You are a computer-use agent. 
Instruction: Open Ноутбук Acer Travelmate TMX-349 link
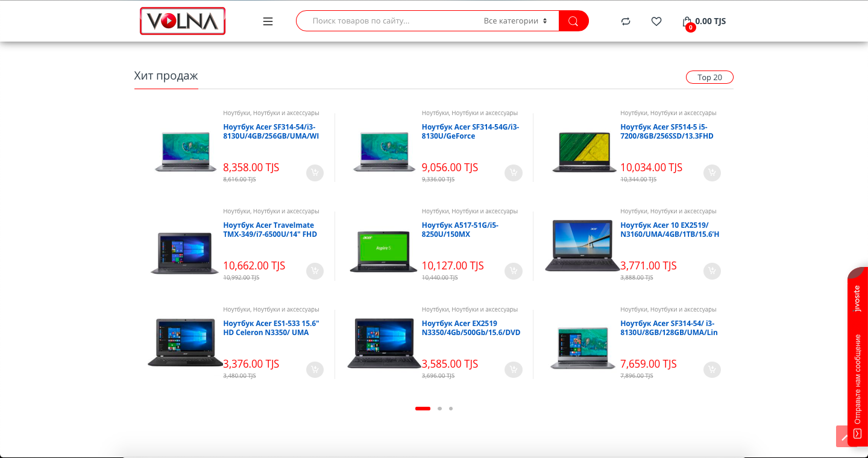pyautogui.click(x=270, y=230)
